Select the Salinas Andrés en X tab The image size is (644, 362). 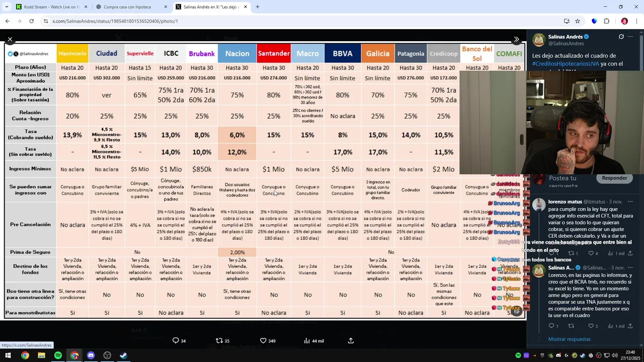[x=211, y=7]
